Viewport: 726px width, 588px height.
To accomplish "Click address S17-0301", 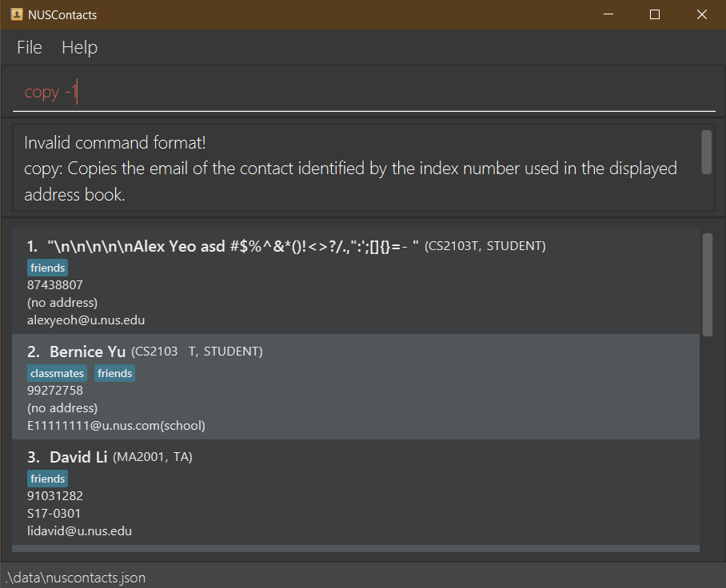I will 54,514.
